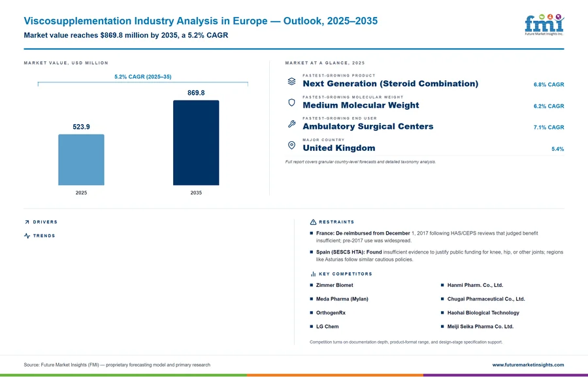The image size is (588, 377).
Task: Click the 2035 axis label
Action: (196, 193)
